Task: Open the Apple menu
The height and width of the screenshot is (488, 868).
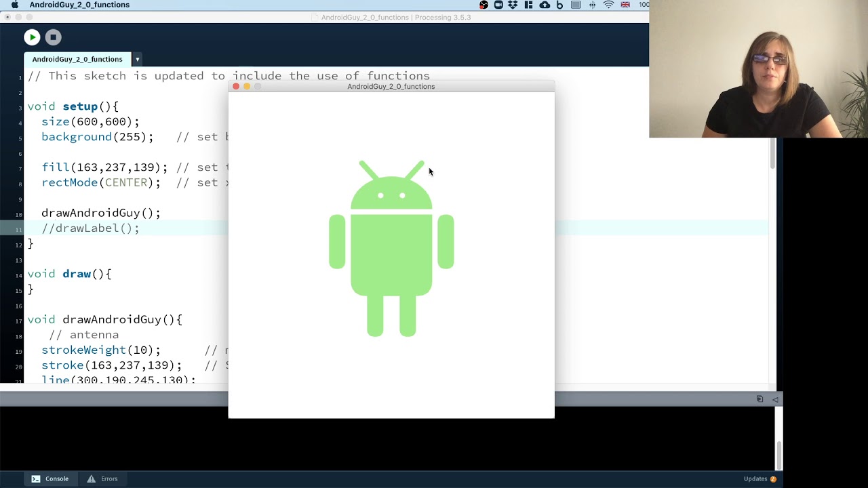Action: (14, 5)
